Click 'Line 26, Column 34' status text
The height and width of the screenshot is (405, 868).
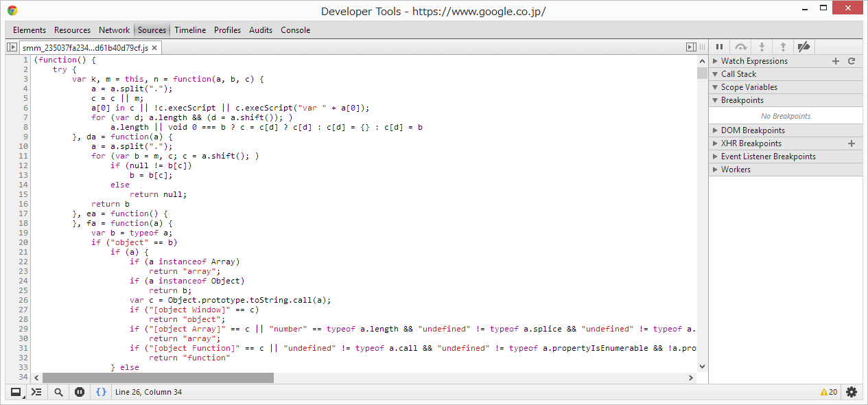point(148,392)
